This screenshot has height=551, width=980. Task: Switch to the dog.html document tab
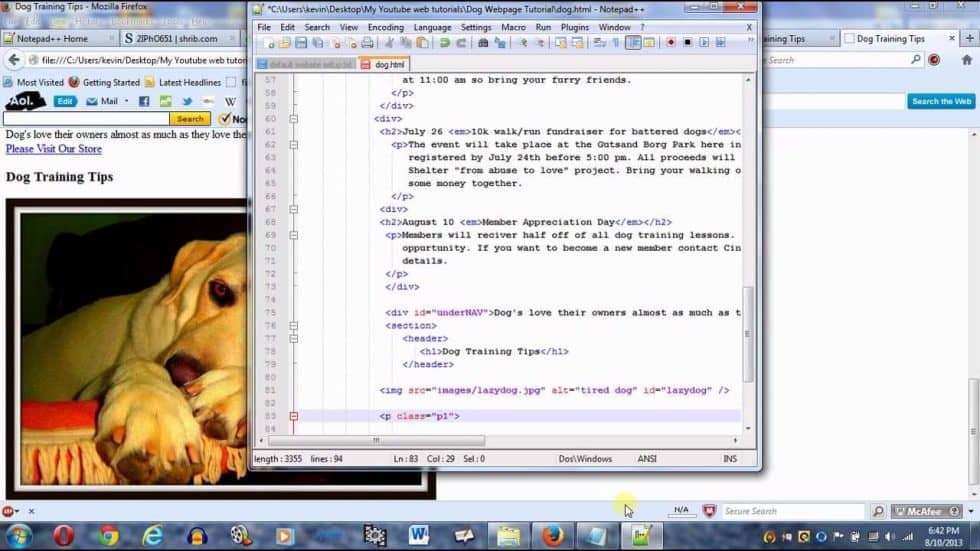click(x=388, y=64)
